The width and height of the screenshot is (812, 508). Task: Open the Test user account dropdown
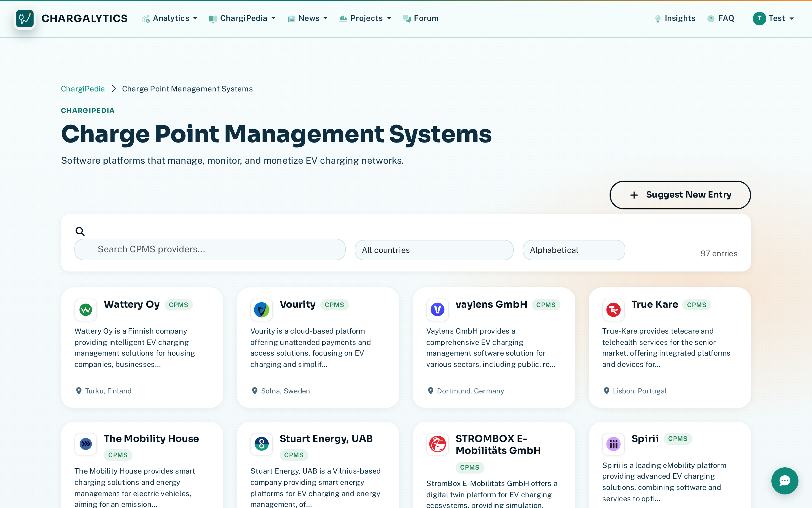[x=773, y=18]
